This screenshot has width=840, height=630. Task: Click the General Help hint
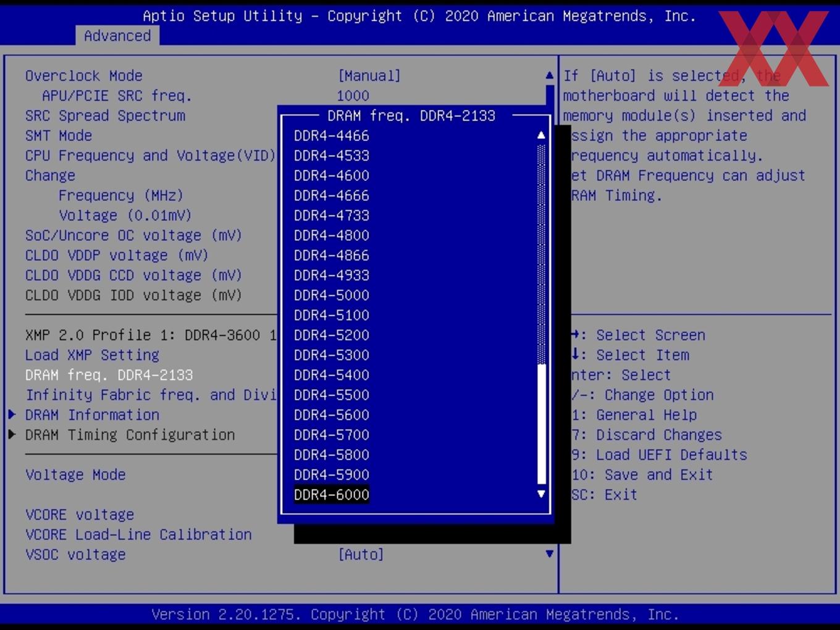coord(634,415)
